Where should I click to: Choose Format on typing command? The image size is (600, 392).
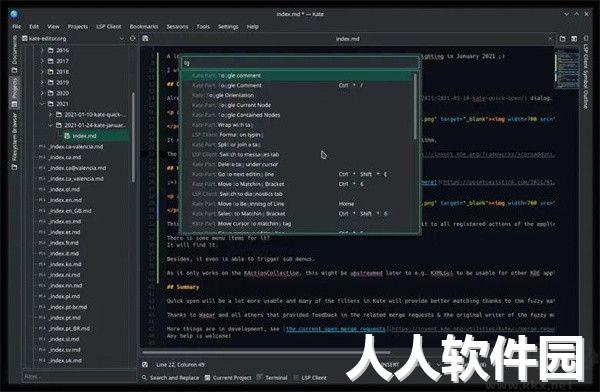(297, 135)
